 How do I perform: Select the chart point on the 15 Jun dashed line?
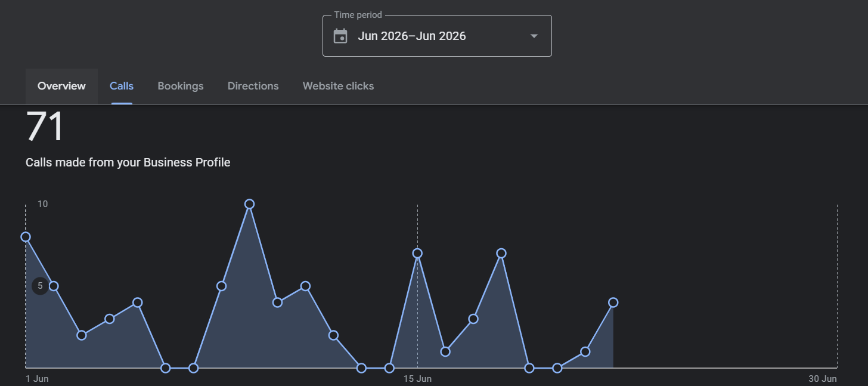pyautogui.click(x=417, y=253)
